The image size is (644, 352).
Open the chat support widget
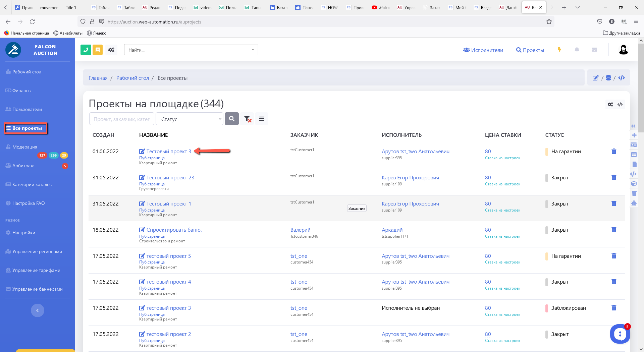coord(620,334)
